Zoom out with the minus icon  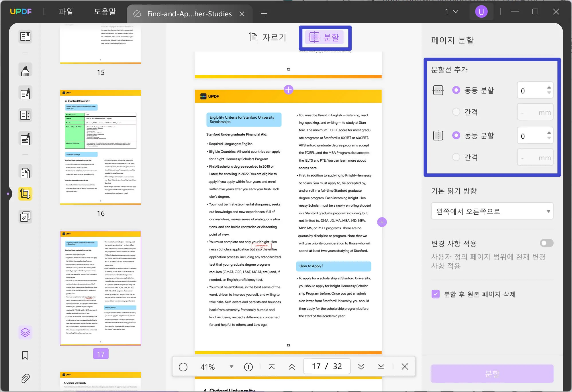(183, 367)
